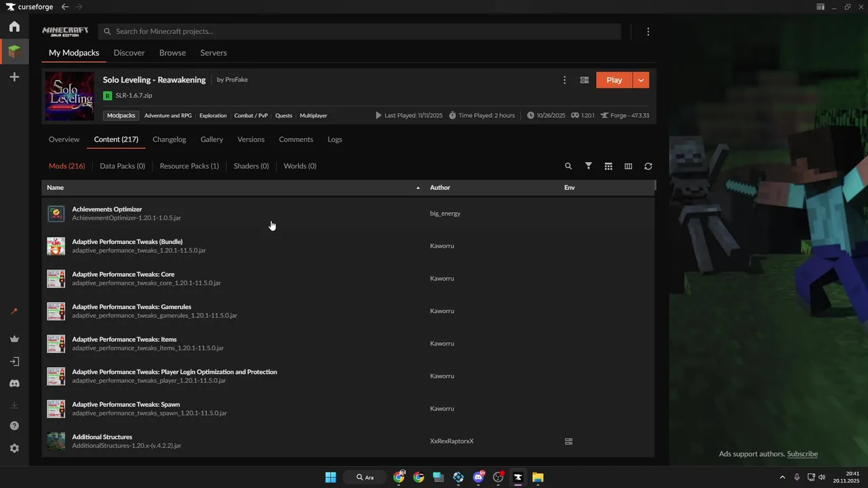Open the ProFake author link
This screenshot has height=488, width=868.
(236, 80)
